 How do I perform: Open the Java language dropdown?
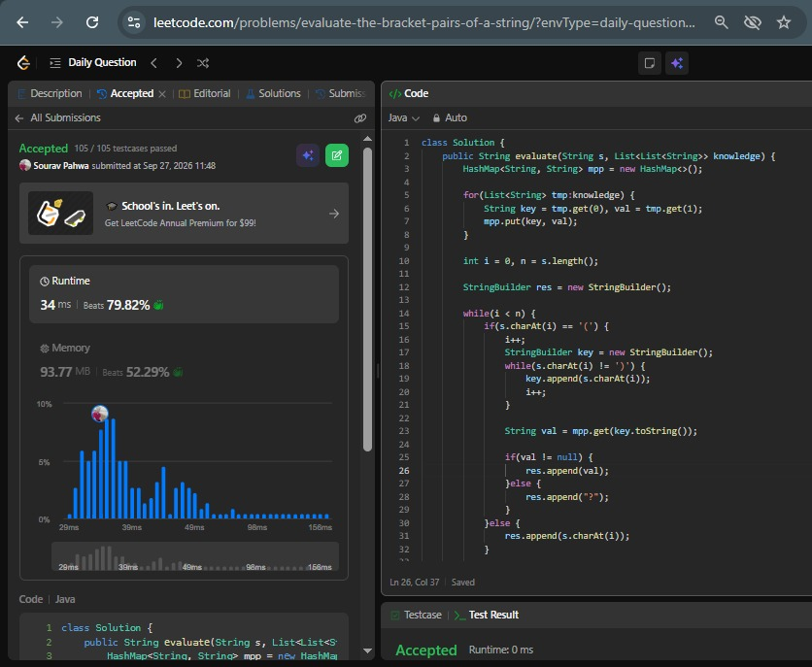click(403, 118)
